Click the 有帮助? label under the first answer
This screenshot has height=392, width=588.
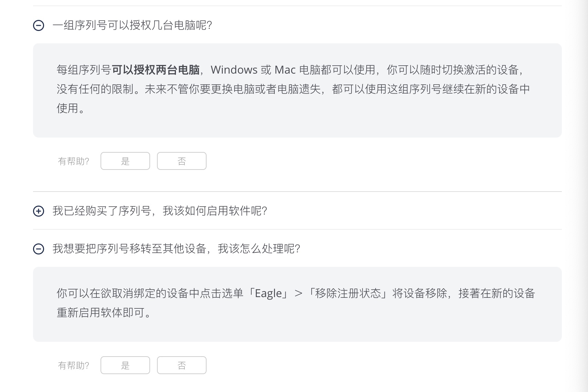pyautogui.click(x=74, y=161)
